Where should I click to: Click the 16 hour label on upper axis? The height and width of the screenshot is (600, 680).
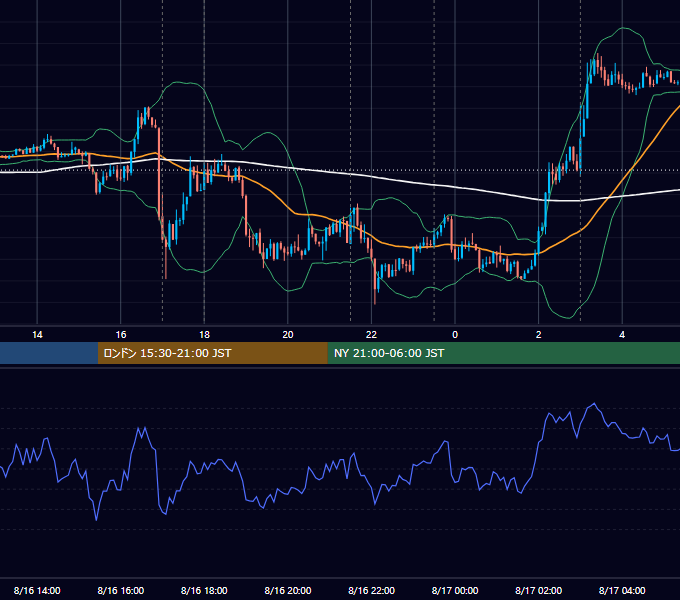pyautogui.click(x=121, y=335)
